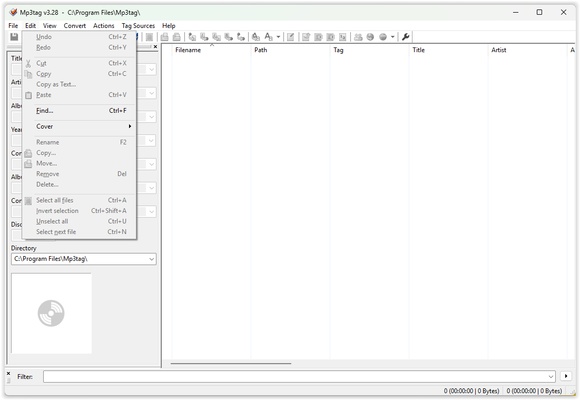580x400 pixels.
Task: Sort by the Filename column header
Action: click(x=211, y=50)
